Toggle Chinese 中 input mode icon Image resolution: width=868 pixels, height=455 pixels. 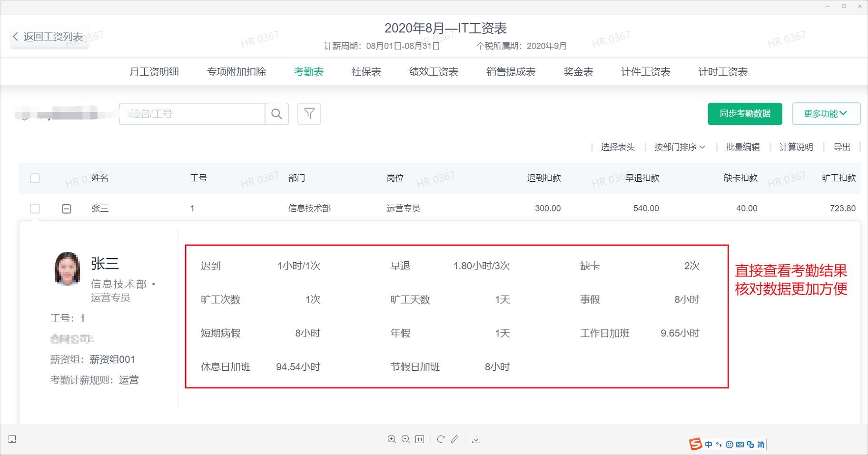(x=709, y=445)
